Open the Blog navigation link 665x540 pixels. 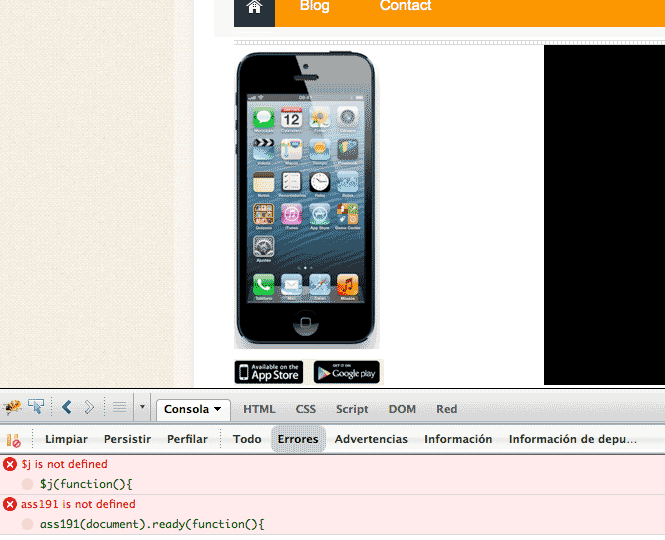[314, 6]
